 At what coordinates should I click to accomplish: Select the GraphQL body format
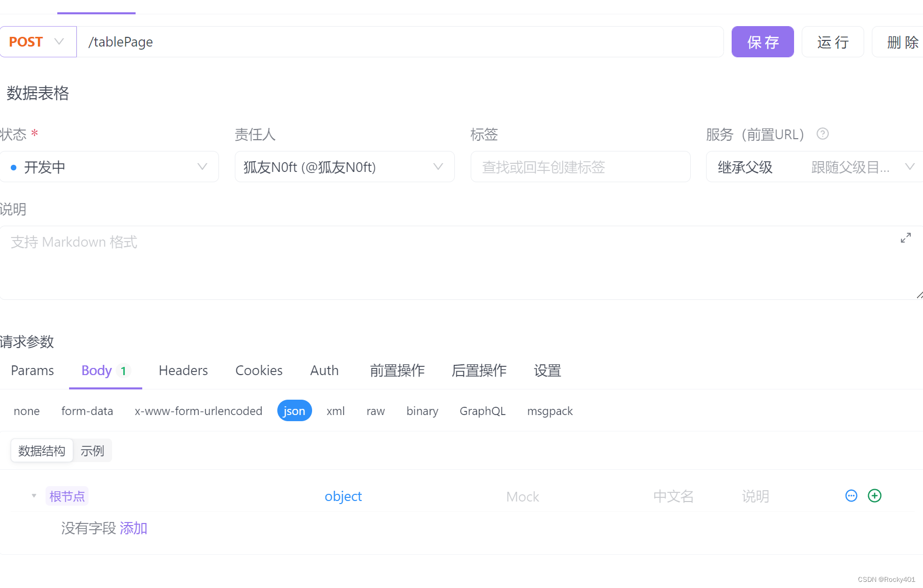(482, 410)
